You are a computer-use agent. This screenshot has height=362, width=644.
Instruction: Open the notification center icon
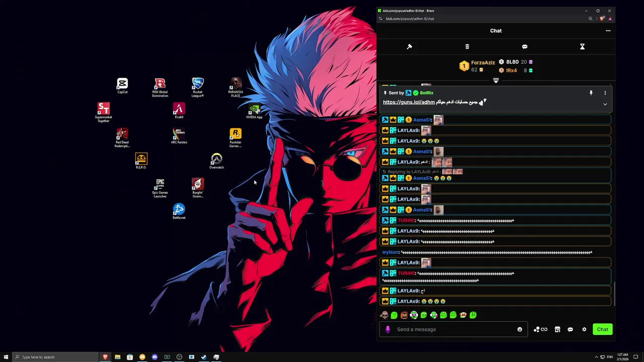pyautogui.click(x=636, y=357)
